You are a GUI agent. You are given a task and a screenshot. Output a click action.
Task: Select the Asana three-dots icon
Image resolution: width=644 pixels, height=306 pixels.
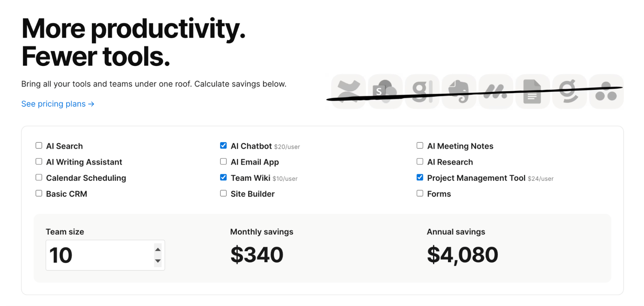(x=606, y=91)
